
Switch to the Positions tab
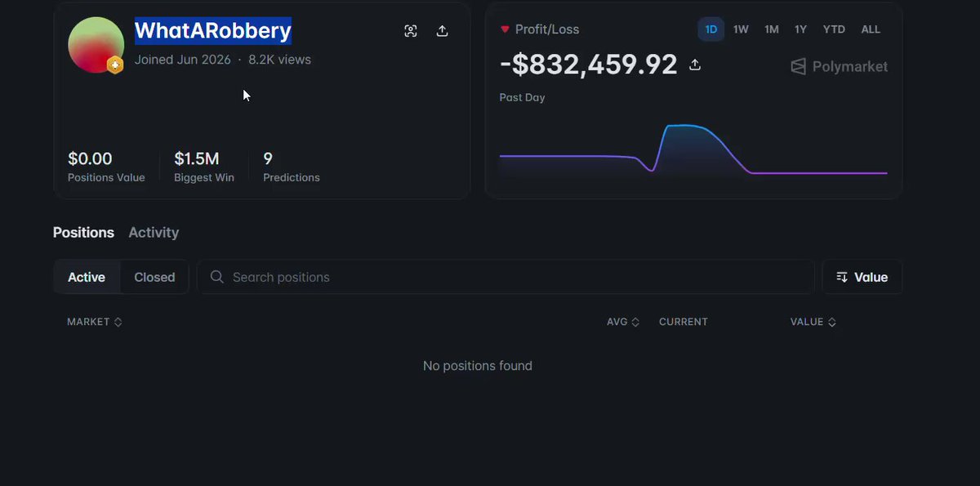tap(83, 233)
